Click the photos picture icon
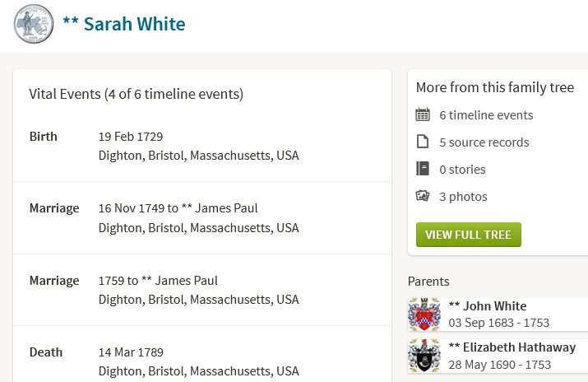 coord(423,197)
